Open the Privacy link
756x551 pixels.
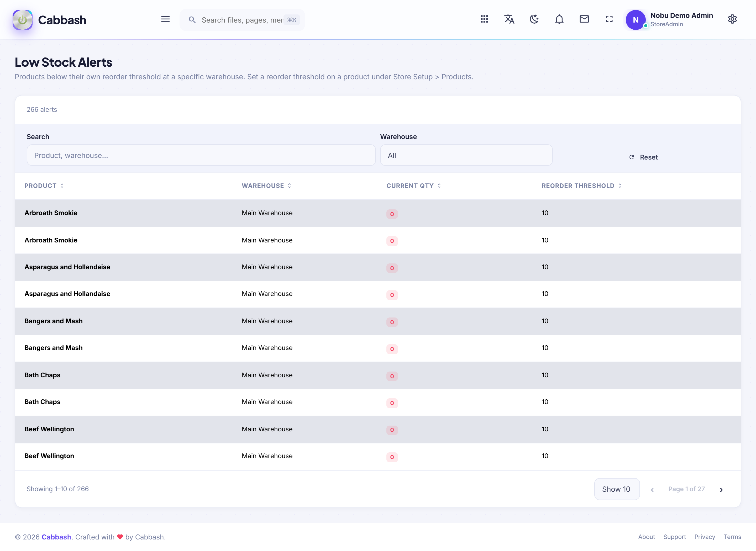(x=704, y=537)
